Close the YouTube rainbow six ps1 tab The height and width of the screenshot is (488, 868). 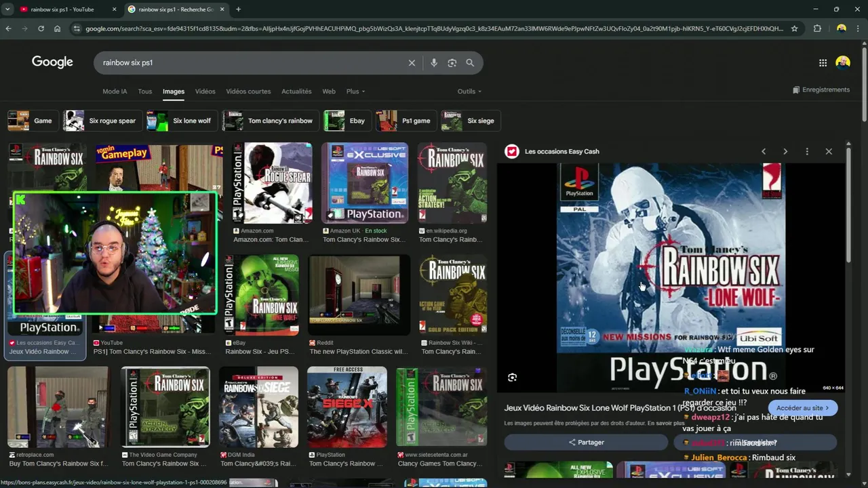tap(114, 9)
